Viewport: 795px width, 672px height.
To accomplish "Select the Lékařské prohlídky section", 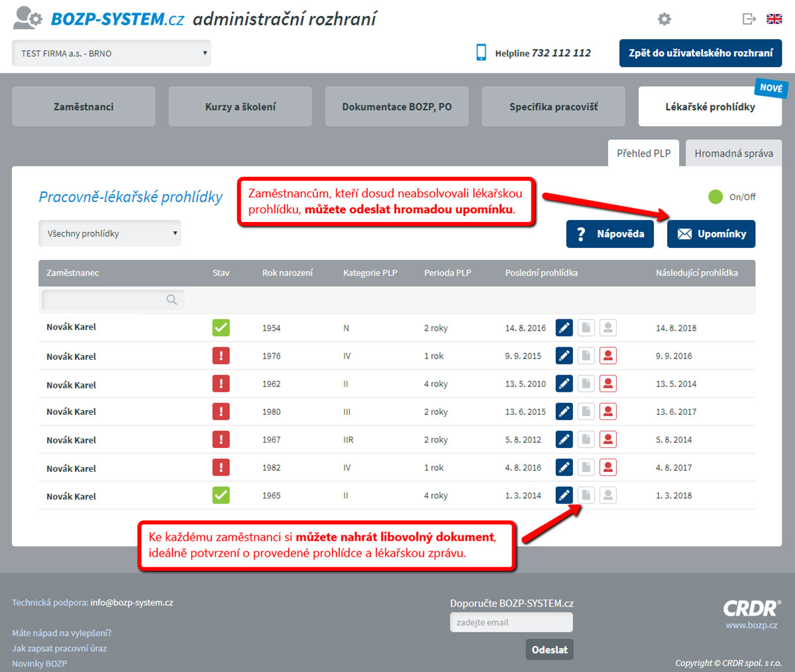I will coord(710,107).
